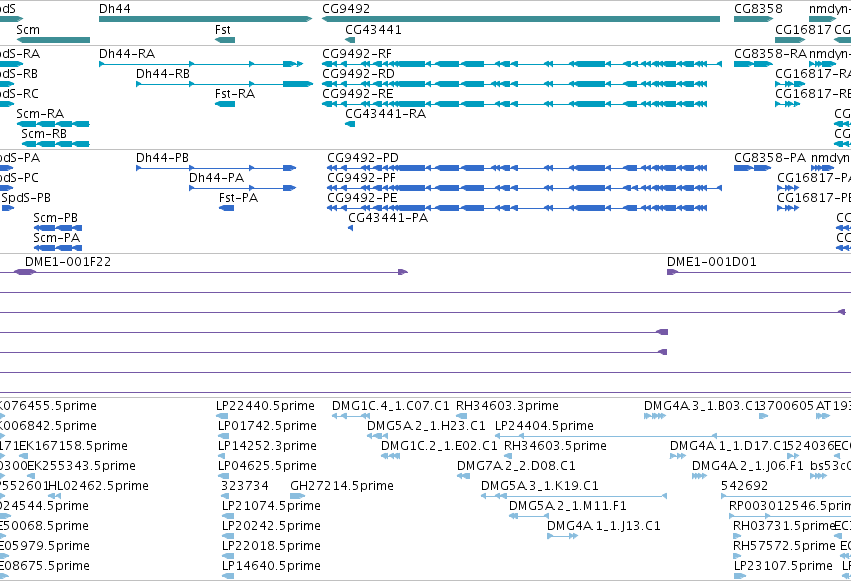Select transcript Dh44-RA

click(201, 64)
